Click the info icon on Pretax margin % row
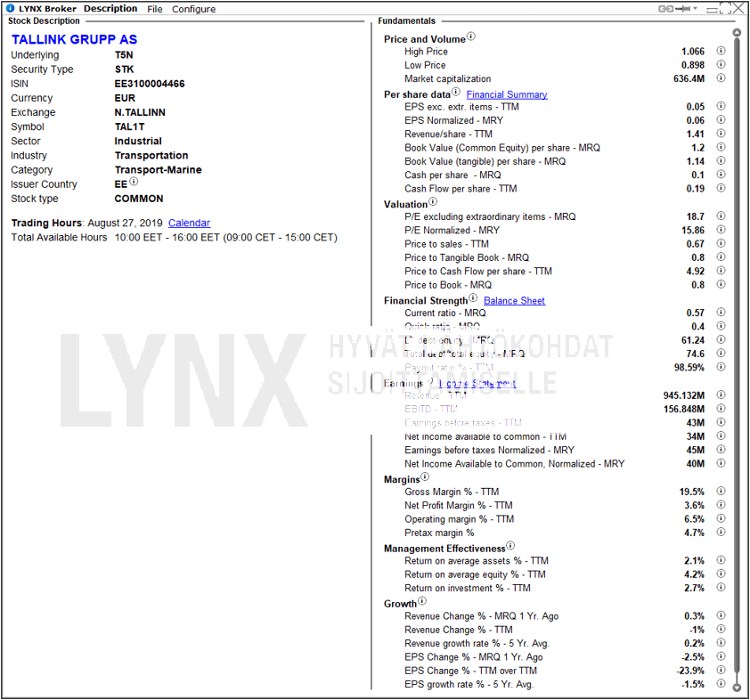 tap(721, 533)
